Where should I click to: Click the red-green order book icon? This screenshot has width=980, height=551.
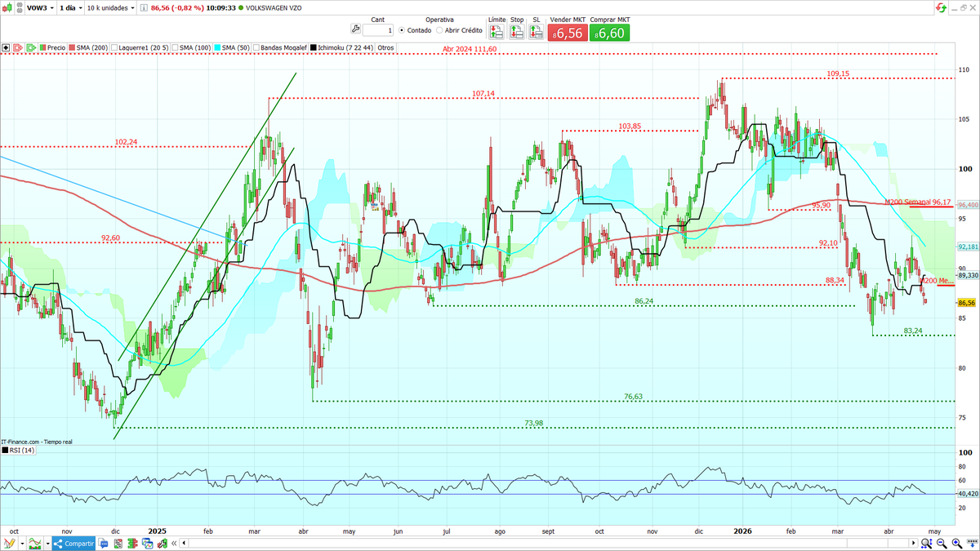pos(132,544)
